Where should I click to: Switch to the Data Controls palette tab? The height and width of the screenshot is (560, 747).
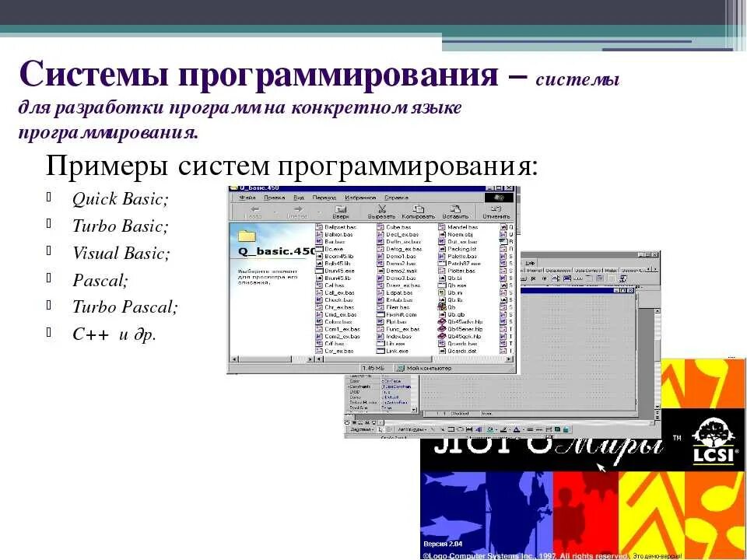587,271
